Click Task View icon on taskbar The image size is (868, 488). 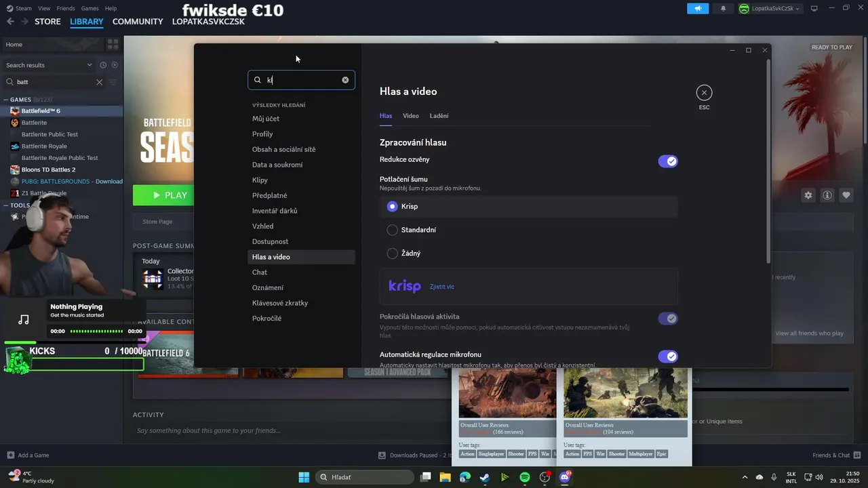(x=426, y=477)
